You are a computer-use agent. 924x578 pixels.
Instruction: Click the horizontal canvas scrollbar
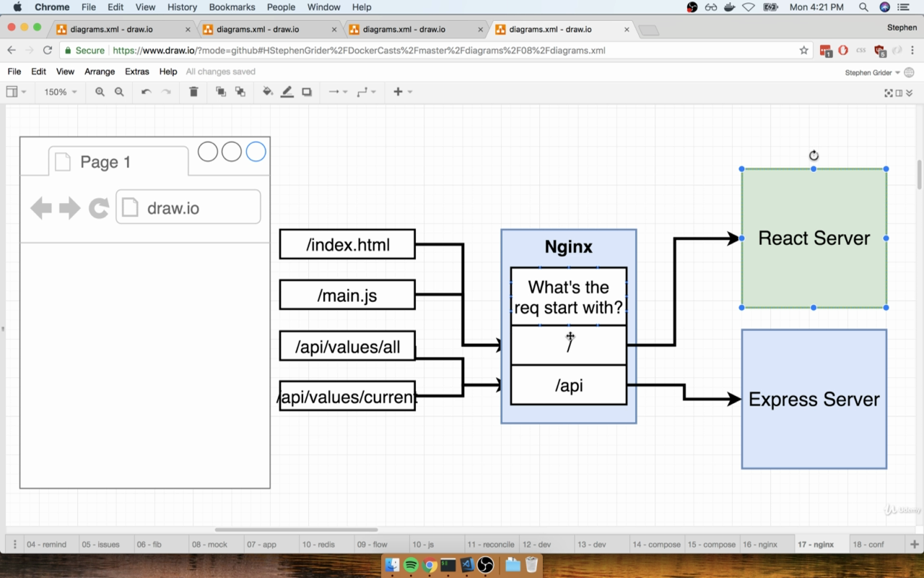coord(296,530)
